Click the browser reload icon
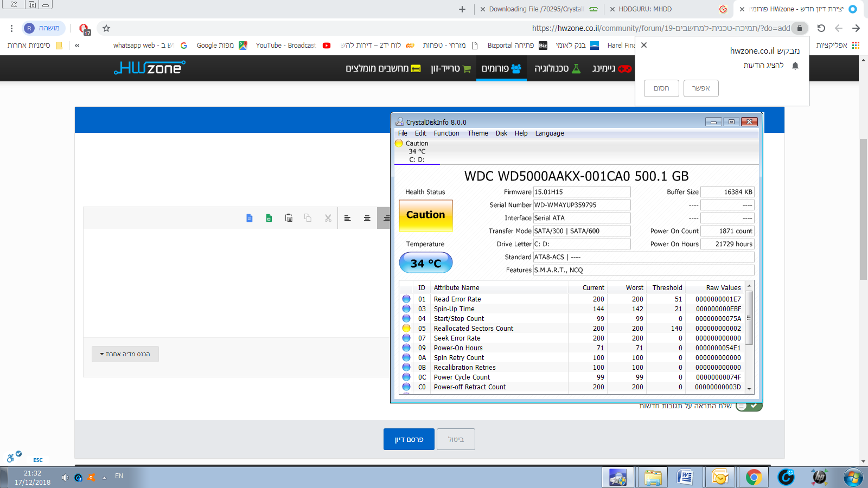The width and height of the screenshot is (868, 488). (x=821, y=28)
